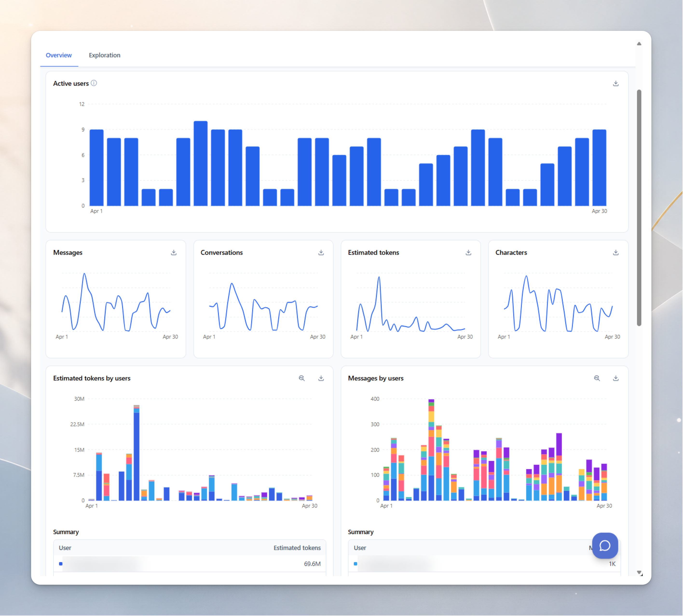Download the Messages chart data
683x616 pixels.
(x=174, y=253)
